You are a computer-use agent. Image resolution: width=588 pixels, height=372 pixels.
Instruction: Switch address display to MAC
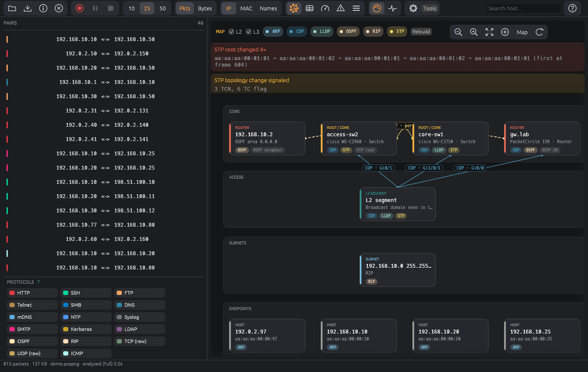(246, 8)
